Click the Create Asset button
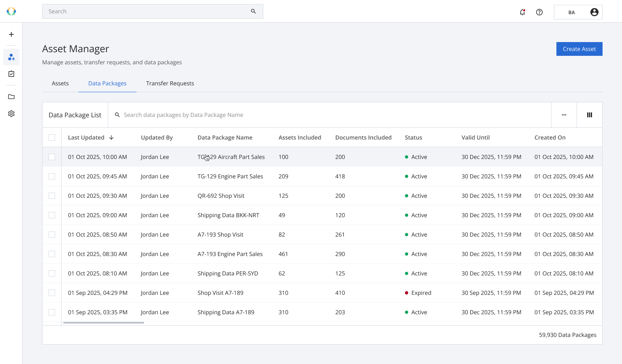The width and height of the screenshot is (622, 364). pyautogui.click(x=579, y=49)
